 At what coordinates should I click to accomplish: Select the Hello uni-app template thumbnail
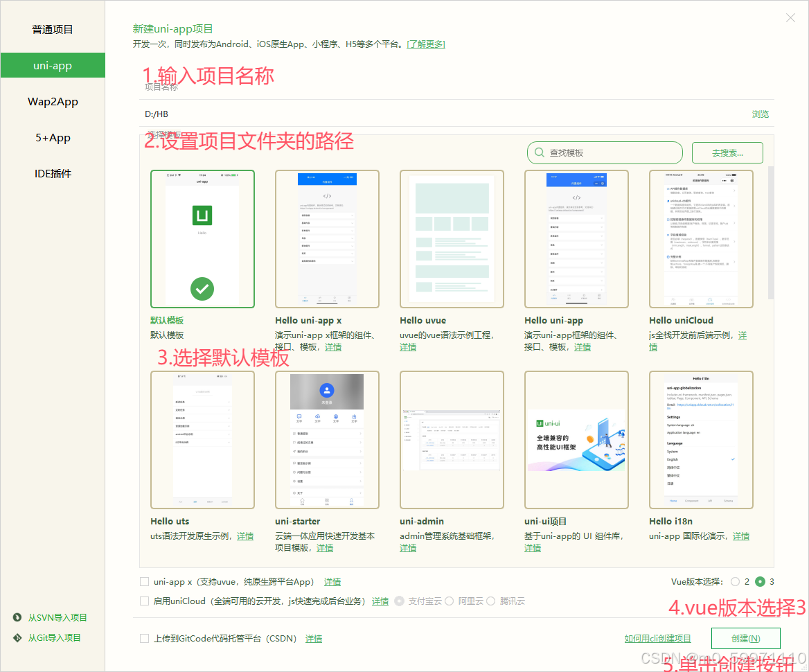pos(576,239)
